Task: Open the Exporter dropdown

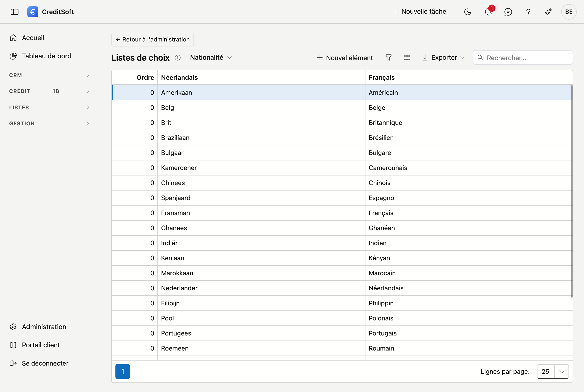Action: 444,57
